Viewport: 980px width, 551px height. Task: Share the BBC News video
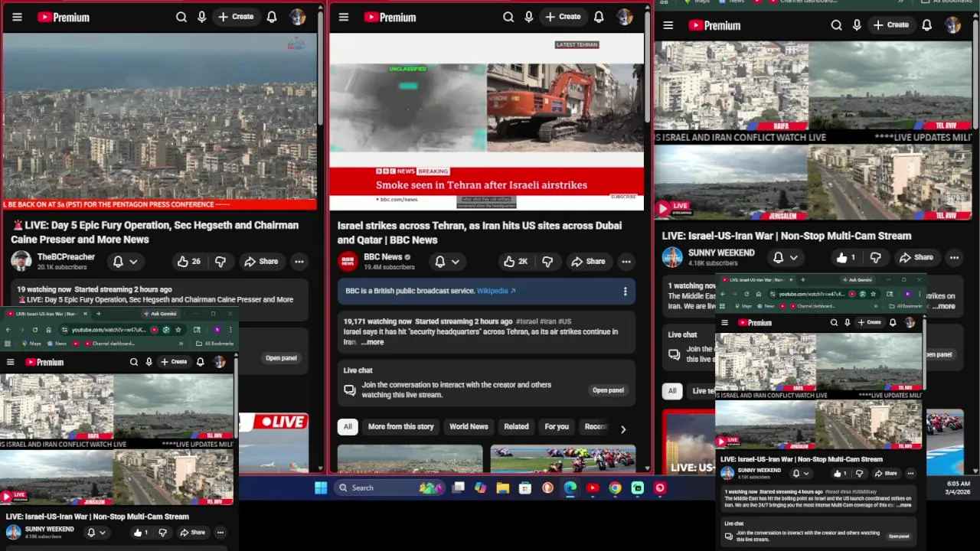click(x=588, y=262)
